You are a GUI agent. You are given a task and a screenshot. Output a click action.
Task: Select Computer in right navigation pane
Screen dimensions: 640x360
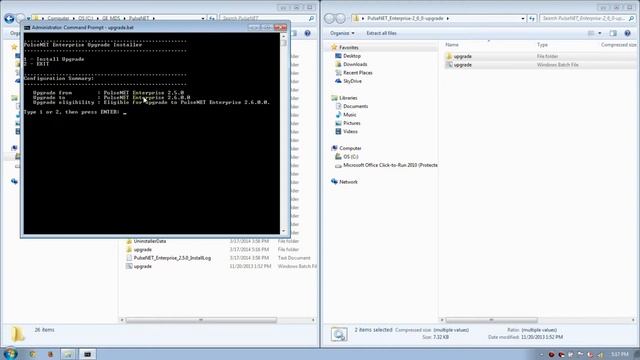350,148
